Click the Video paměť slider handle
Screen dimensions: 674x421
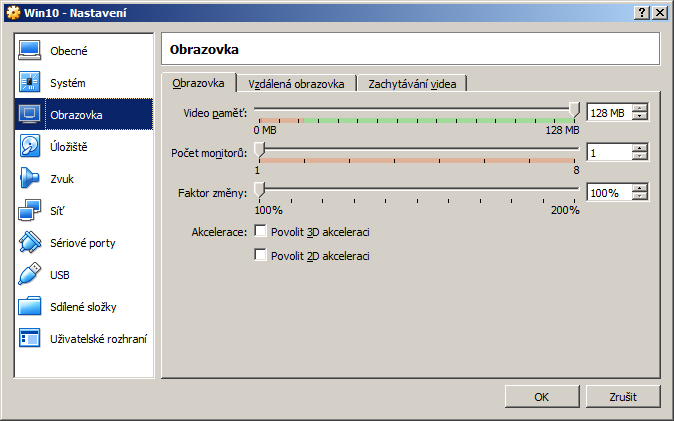[574, 109]
